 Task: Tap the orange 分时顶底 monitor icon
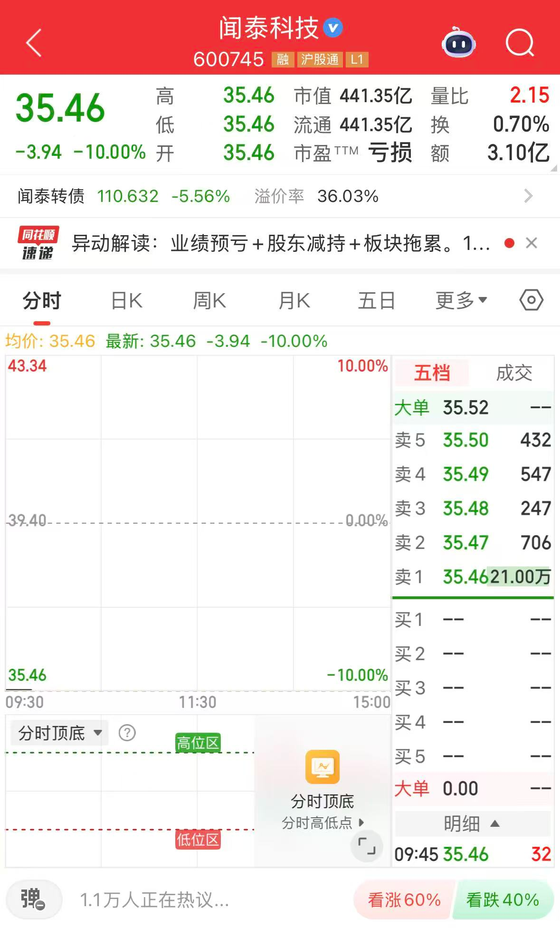323,766
